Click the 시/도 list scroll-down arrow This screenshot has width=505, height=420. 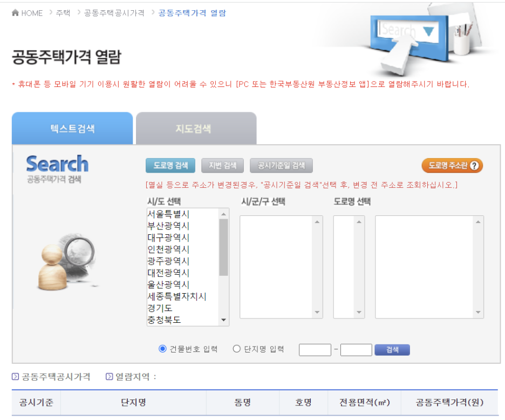pos(223,320)
